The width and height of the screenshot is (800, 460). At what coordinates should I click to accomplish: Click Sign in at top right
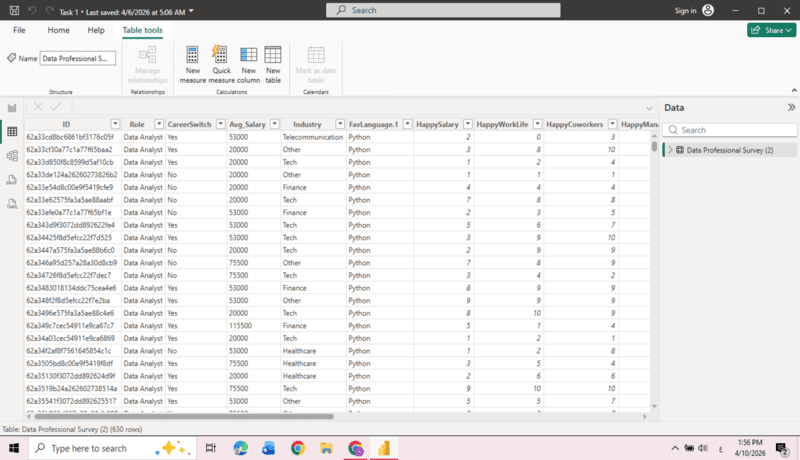[x=685, y=11]
